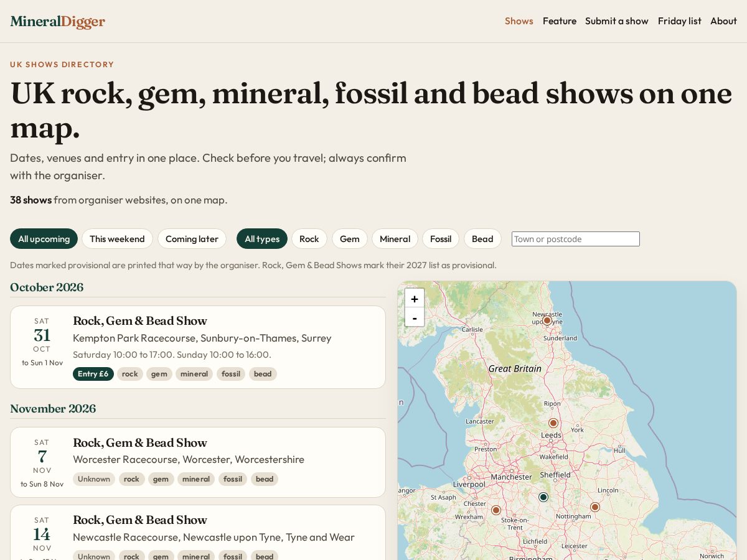Click 'Saturday 10:00 to 17:00' opening hours text
747x560 pixels.
[123, 355]
